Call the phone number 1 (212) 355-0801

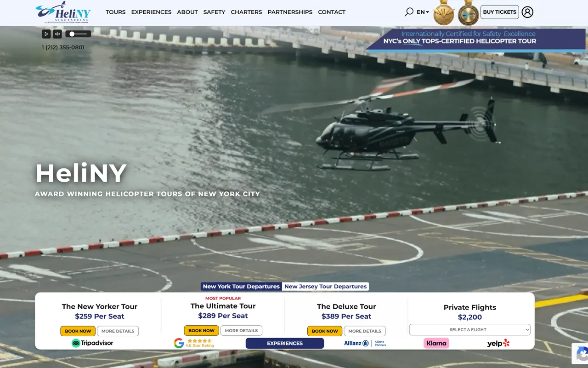63,47
